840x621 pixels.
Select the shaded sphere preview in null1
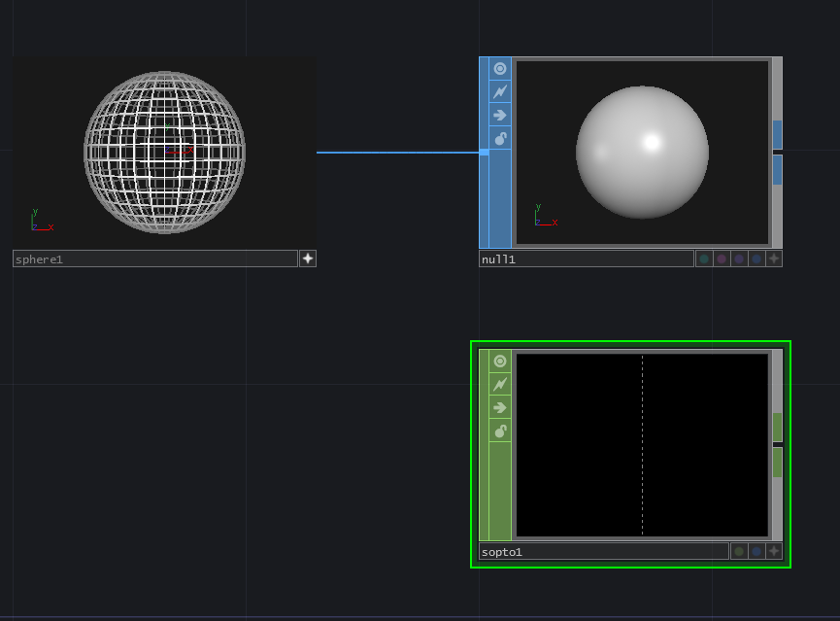tap(642, 153)
